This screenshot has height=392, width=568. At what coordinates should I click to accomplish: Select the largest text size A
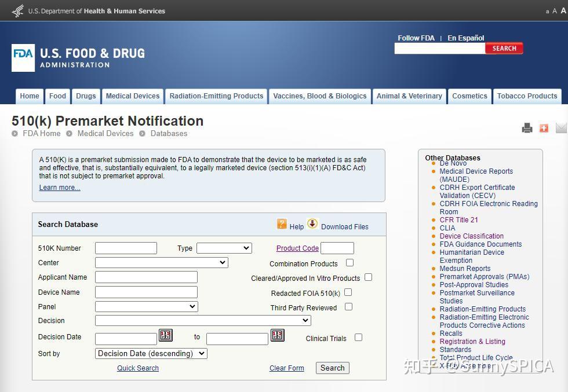(563, 10)
